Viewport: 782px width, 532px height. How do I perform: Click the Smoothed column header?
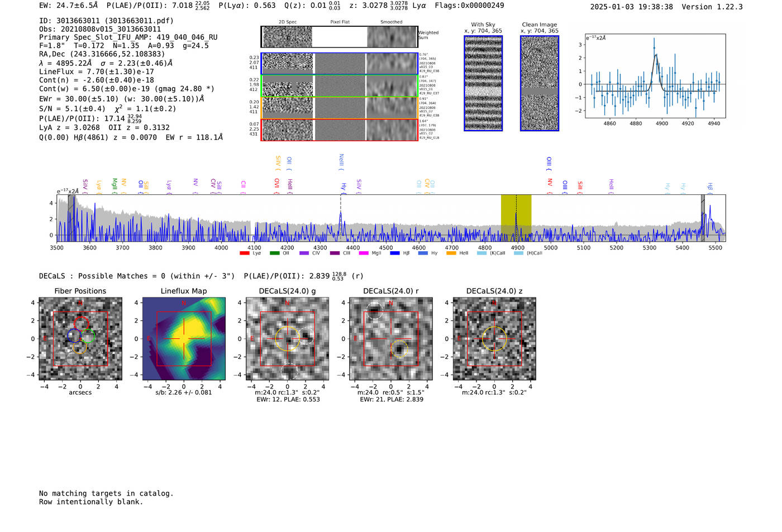(392, 22)
